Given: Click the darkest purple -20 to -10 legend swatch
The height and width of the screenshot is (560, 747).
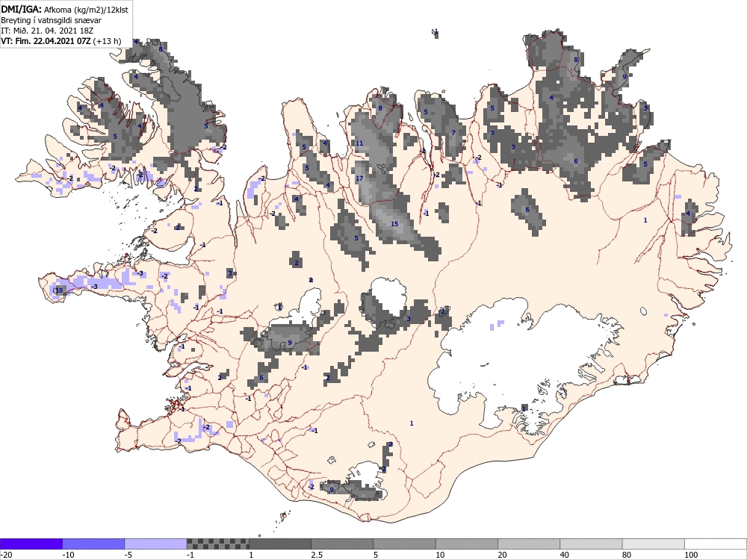Looking at the screenshot, I should (31, 544).
